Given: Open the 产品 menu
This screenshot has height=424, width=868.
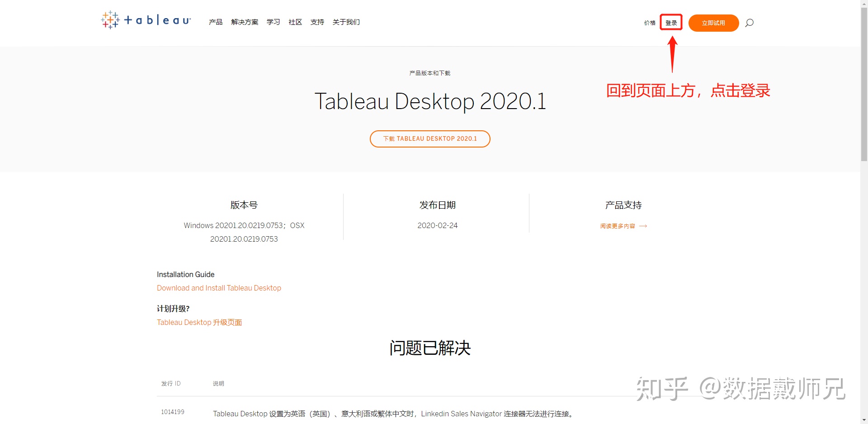Looking at the screenshot, I should tap(216, 22).
